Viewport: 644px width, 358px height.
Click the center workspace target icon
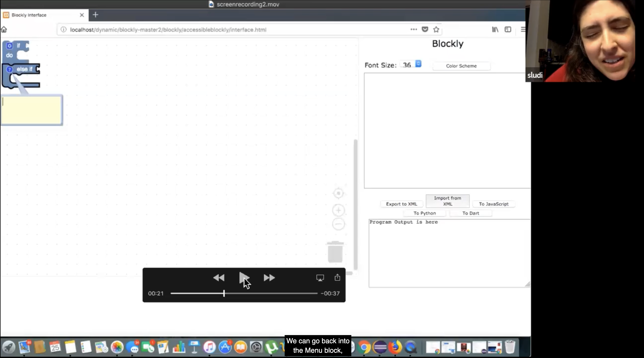click(x=338, y=193)
